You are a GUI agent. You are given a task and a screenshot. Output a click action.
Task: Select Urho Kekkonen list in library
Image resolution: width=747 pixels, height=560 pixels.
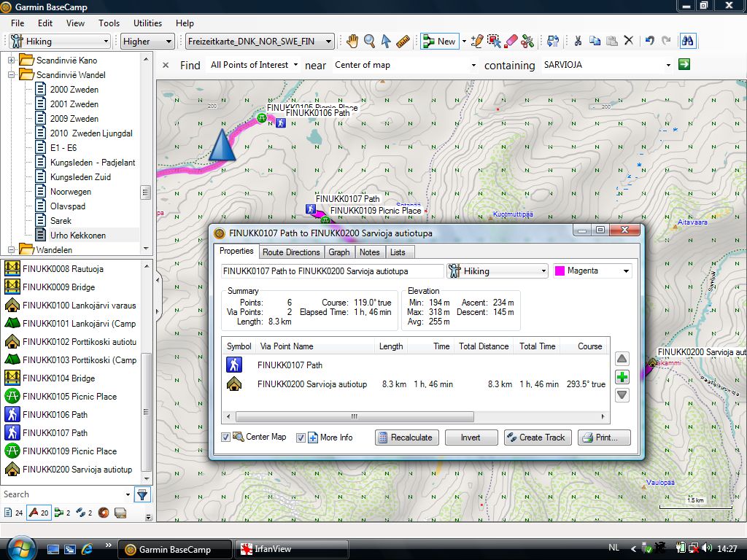click(x=77, y=236)
